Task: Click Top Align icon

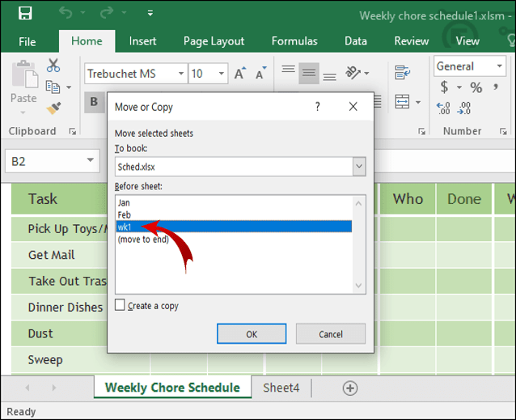Action: point(288,69)
